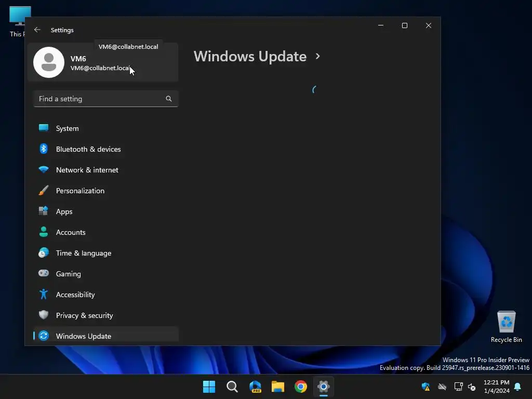Click the Windows Update sync arrows icon
Screen dimensions: 532x399
44,336
